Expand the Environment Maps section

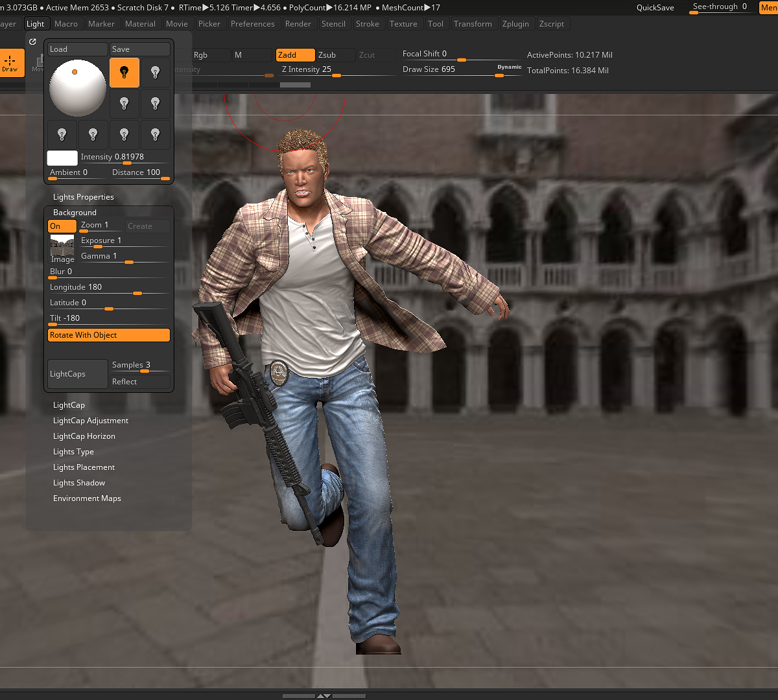(87, 498)
